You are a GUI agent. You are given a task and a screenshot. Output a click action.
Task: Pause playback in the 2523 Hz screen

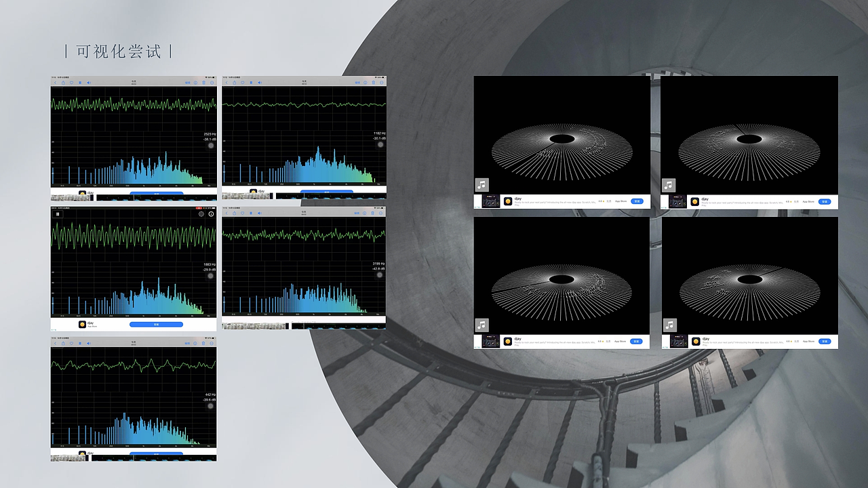(80, 83)
